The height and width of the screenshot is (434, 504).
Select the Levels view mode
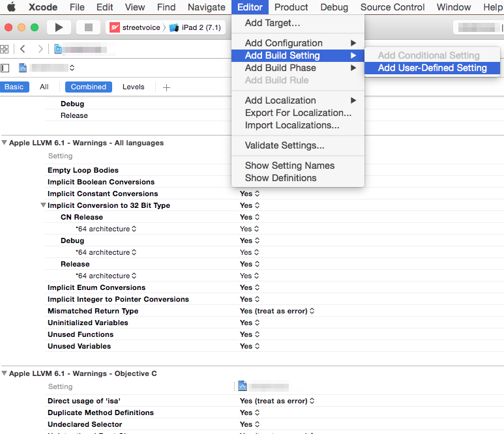click(x=134, y=87)
